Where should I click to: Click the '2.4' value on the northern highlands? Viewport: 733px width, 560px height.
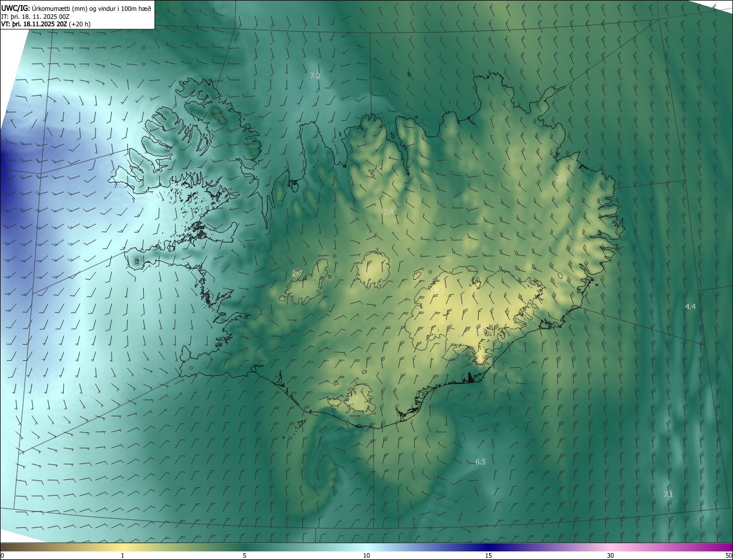click(x=388, y=212)
